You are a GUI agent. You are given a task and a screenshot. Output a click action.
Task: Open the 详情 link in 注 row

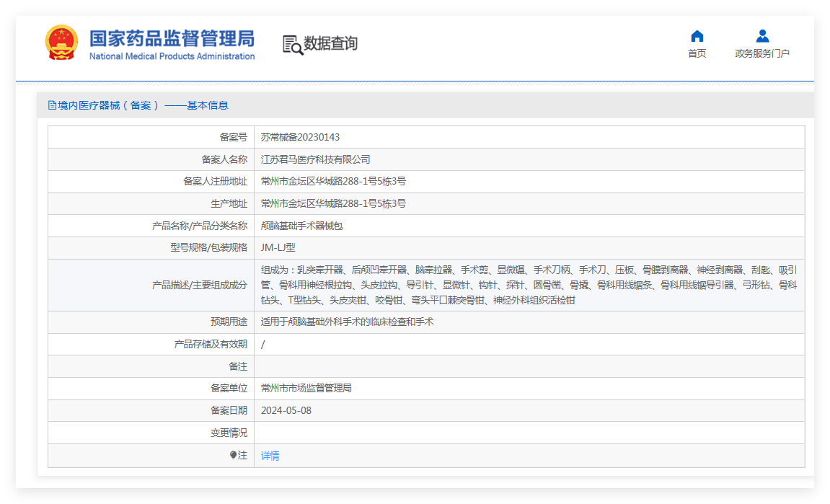[x=270, y=456]
